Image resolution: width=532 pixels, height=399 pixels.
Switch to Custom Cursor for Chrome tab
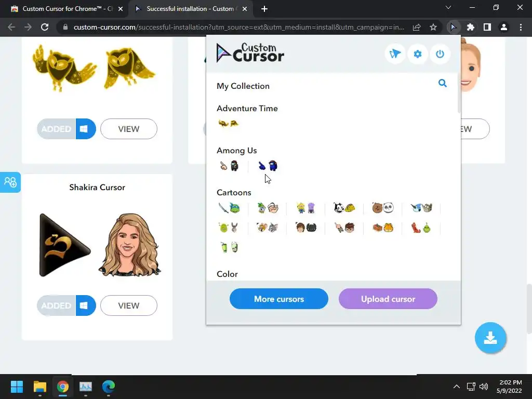click(66, 9)
